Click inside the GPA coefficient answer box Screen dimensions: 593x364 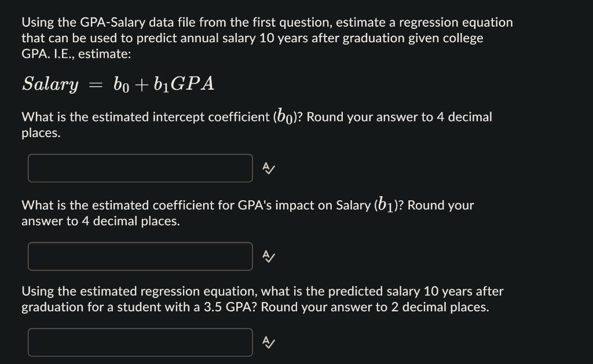tap(139, 256)
